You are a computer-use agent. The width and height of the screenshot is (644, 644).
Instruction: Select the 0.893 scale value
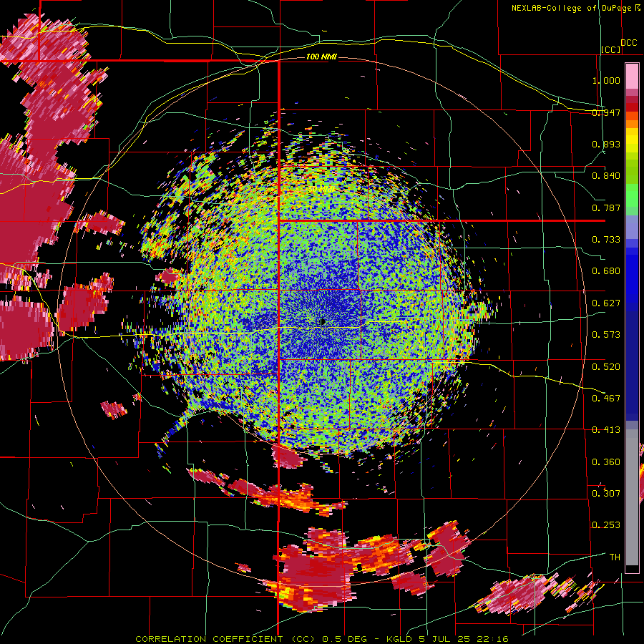coord(606,144)
